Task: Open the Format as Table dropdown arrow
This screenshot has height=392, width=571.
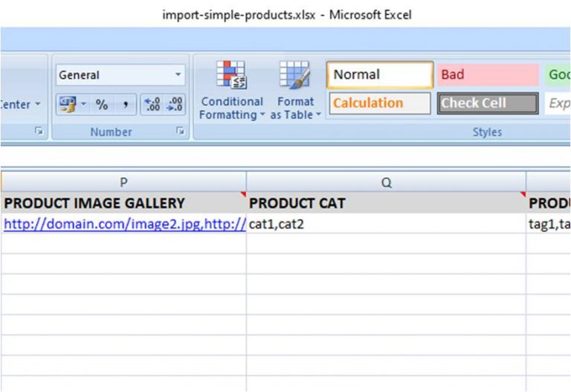Action: point(319,115)
